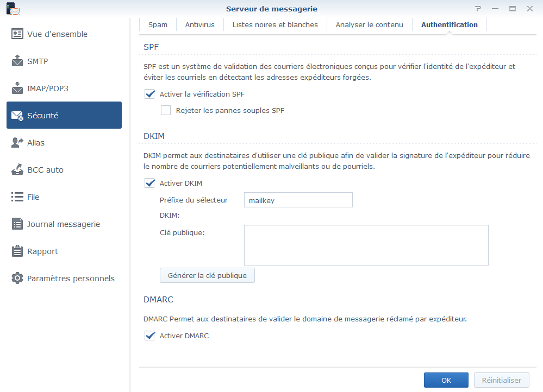Click the help question mark icon
Image resolution: width=543 pixels, height=392 pixels.
coord(478,9)
